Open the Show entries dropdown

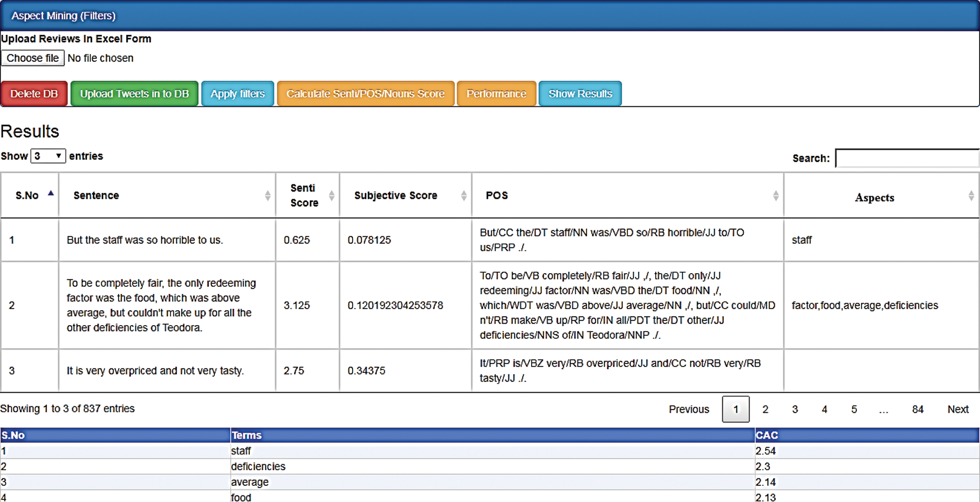48,156
